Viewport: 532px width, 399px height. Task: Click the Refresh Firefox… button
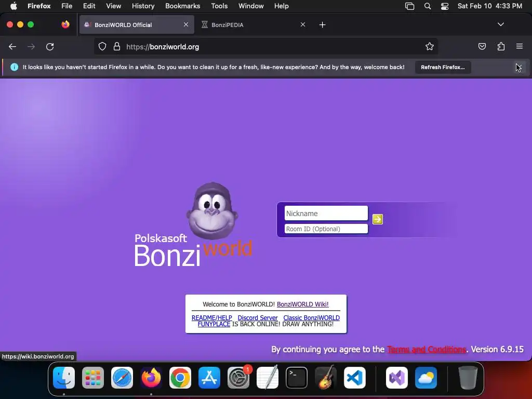point(443,67)
